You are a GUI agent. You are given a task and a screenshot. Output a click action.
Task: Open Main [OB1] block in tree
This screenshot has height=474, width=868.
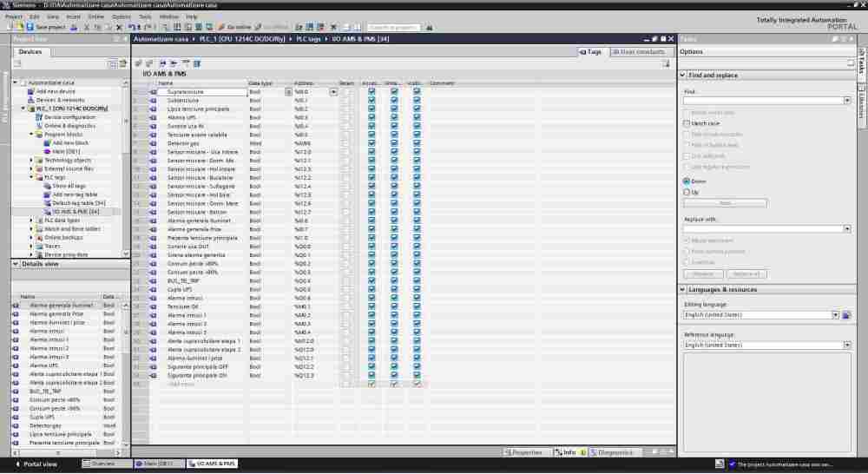(66, 151)
